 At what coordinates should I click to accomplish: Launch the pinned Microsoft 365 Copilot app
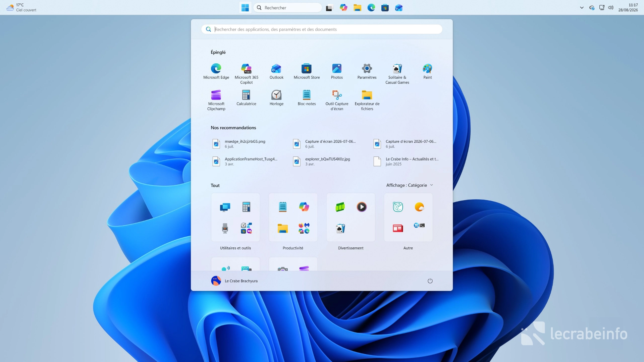[x=246, y=74]
